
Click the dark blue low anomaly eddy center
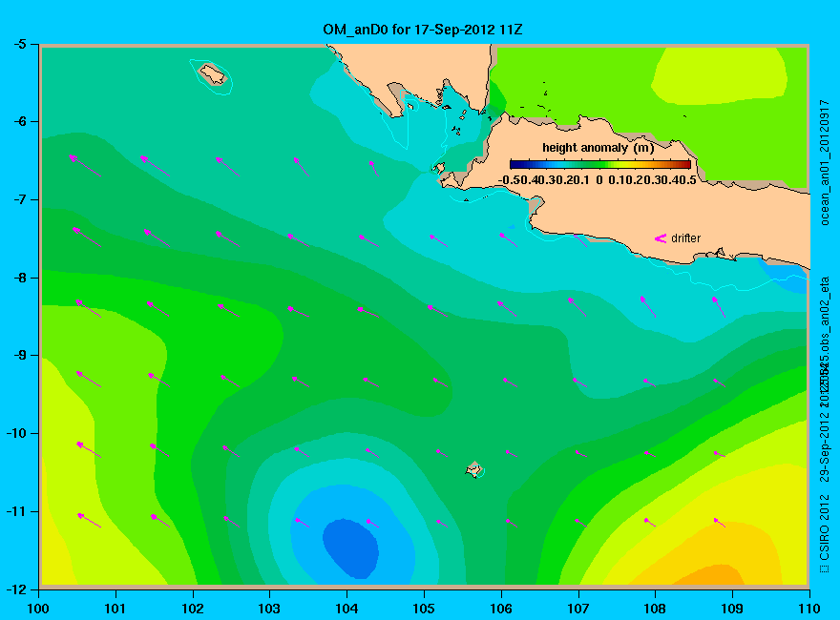(351, 548)
